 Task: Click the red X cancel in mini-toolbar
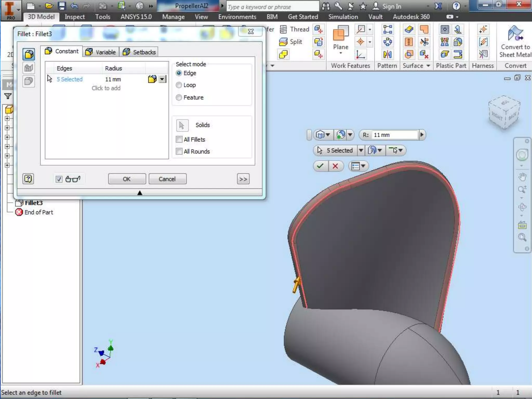(x=335, y=166)
